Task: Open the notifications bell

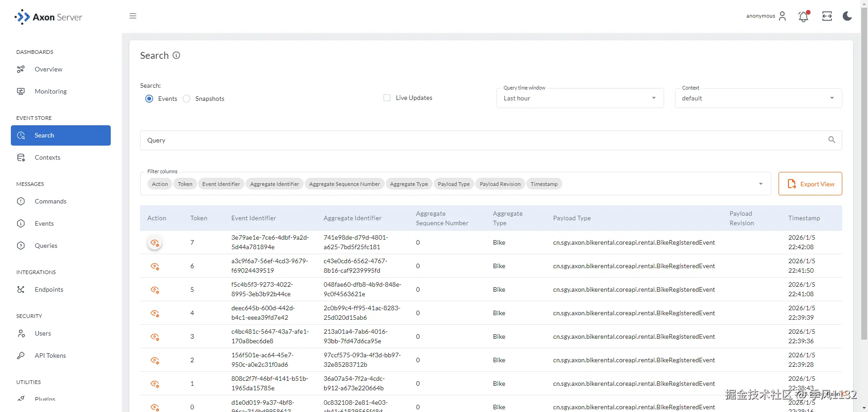Action: 803,16
